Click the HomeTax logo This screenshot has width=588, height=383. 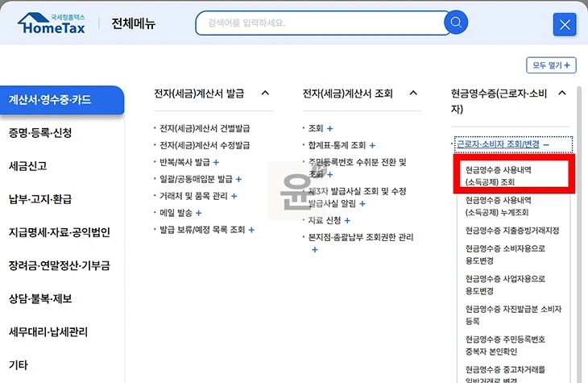point(52,23)
